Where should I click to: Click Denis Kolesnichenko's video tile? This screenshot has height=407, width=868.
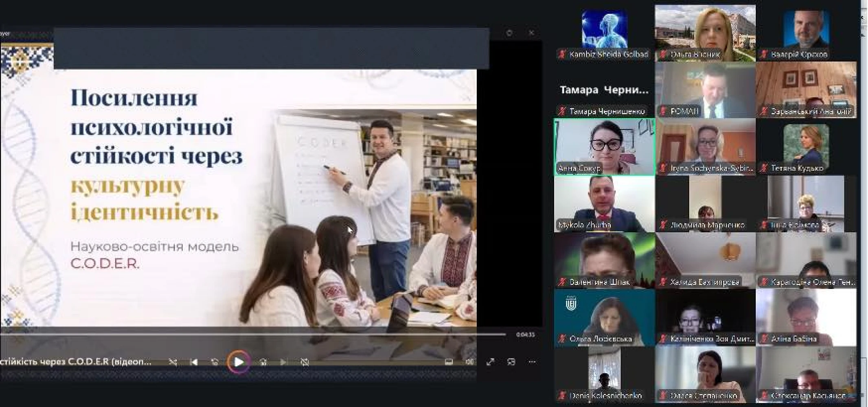click(604, 374)
